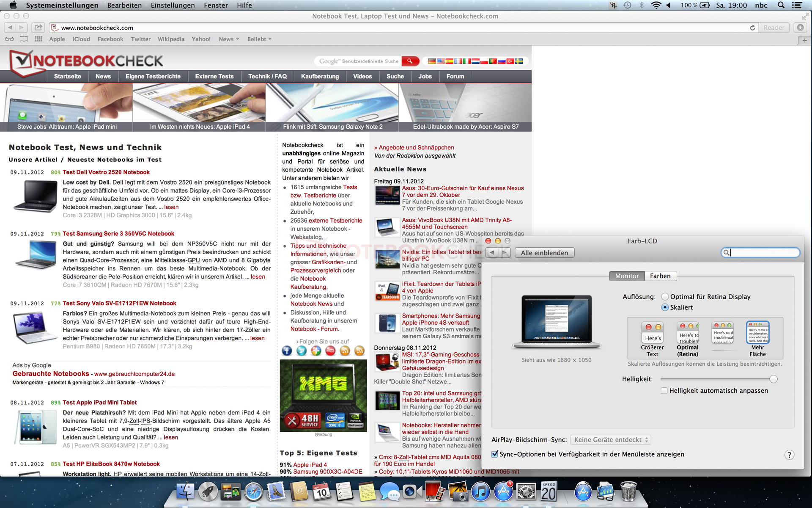The height and width of the screenshot is (508, 812).
Task: Open Safari Reading List glasses icon
Action: (9, 39)
